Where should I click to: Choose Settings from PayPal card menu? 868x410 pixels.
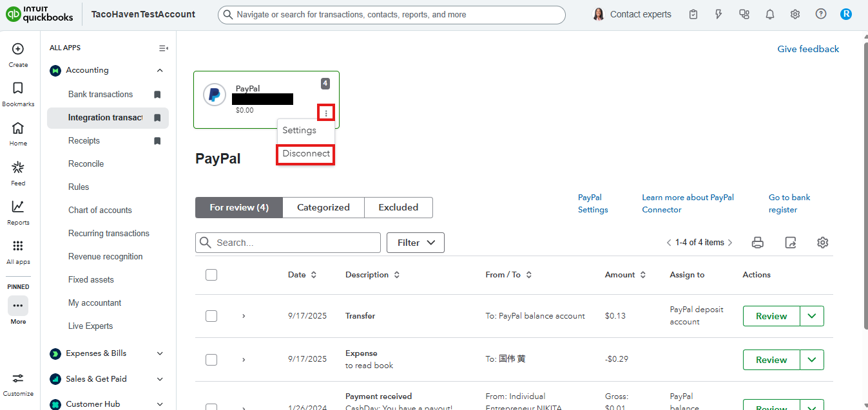(300, 130)
